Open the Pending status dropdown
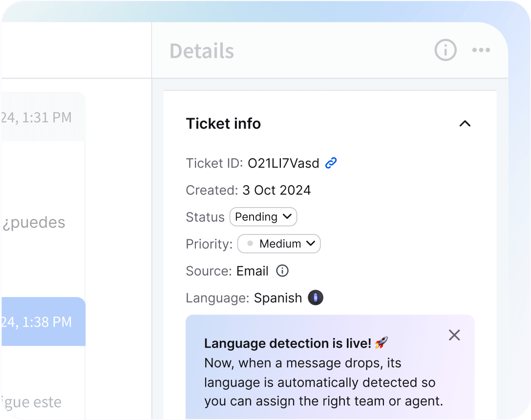531x420 pixels. coord(263,216)
